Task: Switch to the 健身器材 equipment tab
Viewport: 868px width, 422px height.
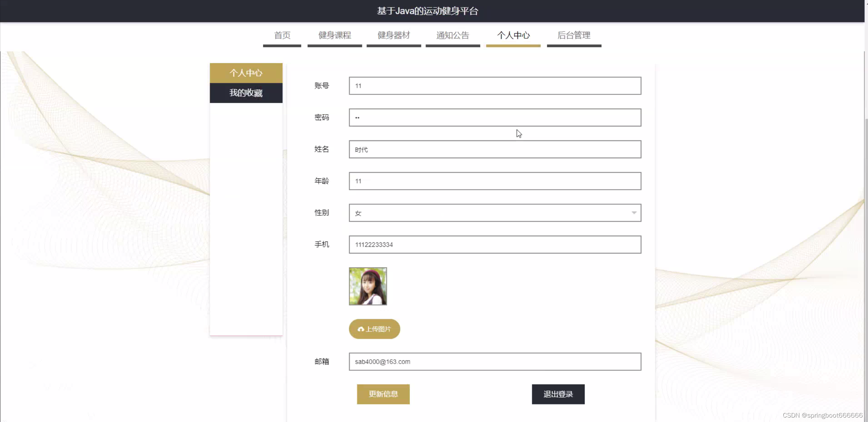Action: pos(394,35)
